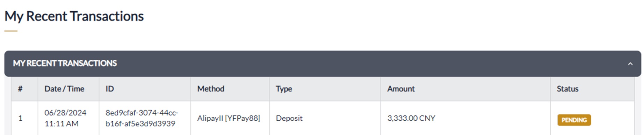The width and height of the screenshot is (644, 135).
Task: Click the b16f-af5e3d9d3939 ID second line
Action: tap(140, 124)
